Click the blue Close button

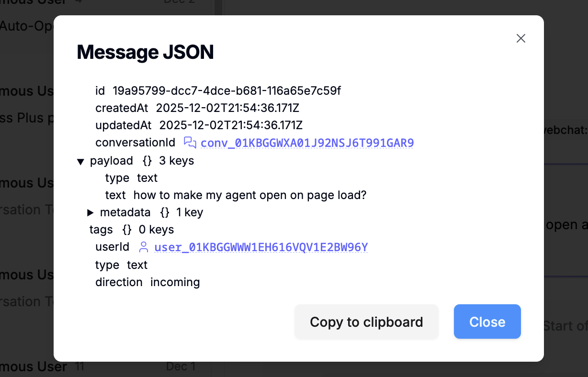pos(487,322)
